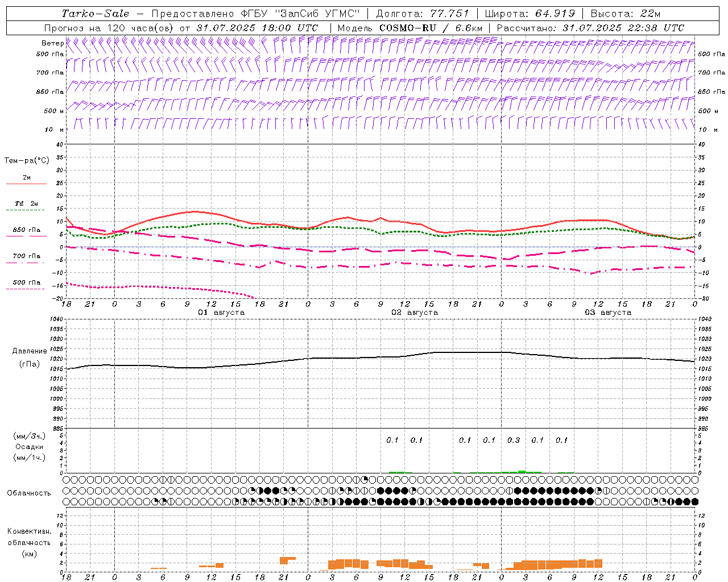Viewport: 728px width, 582px height.
Task: Click the right-side 500 м wind label
Action: (709, 111)
